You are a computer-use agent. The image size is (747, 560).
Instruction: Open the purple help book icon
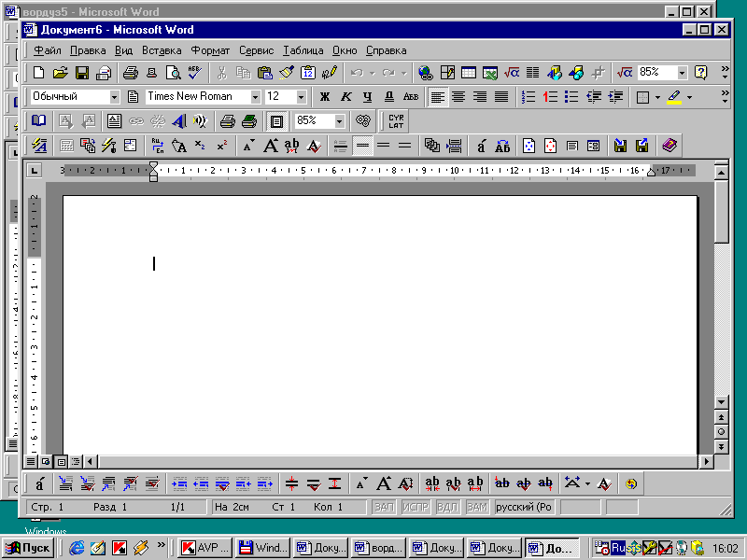pos(669,146)
